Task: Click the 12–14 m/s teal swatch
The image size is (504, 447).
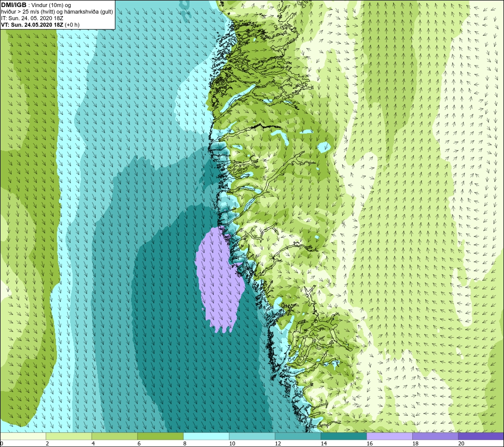Action: coord(298,436)
